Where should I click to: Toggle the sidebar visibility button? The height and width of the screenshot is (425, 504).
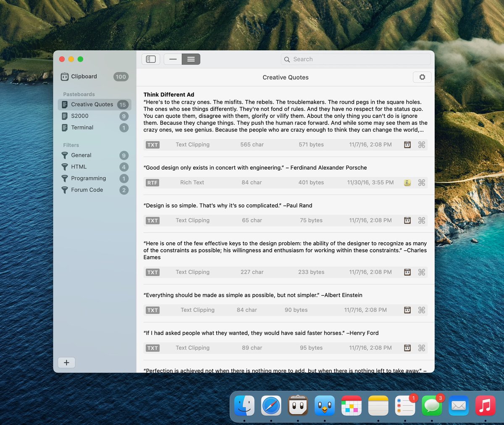(151, 59)
